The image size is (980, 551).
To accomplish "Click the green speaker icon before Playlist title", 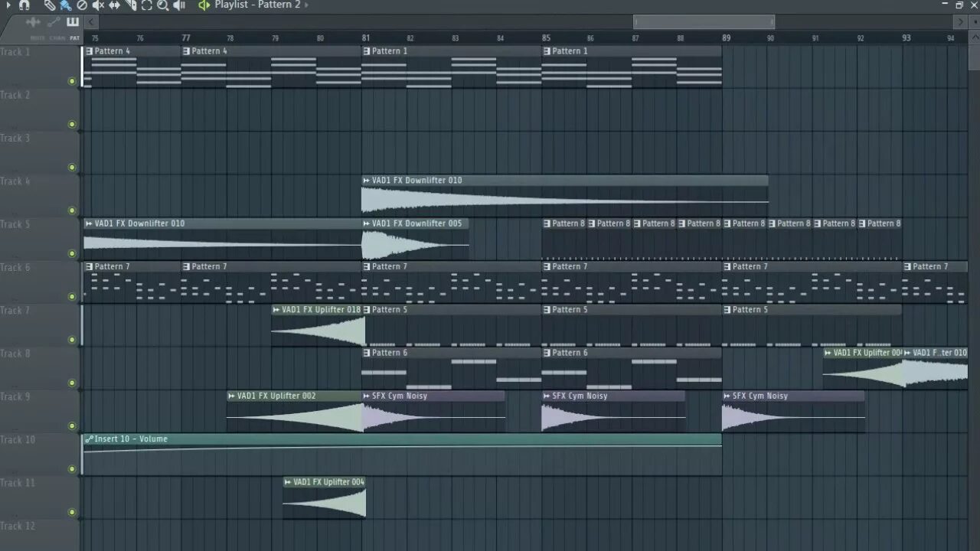I will coord(204,5).
